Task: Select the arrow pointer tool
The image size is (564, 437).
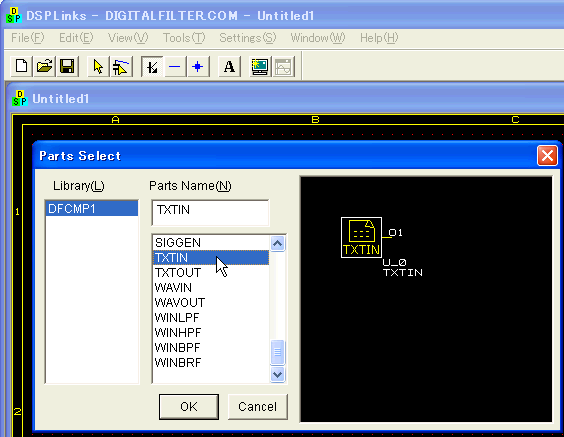Action: (98, 67)
